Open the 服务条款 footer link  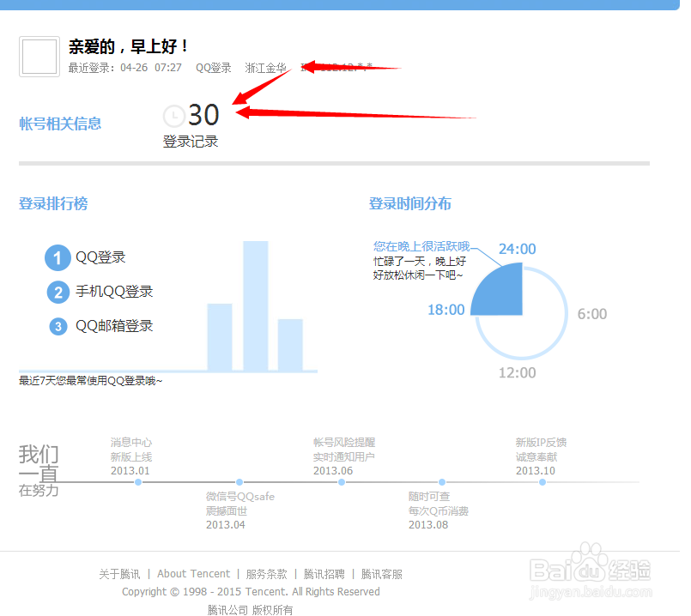click(267, 574)
